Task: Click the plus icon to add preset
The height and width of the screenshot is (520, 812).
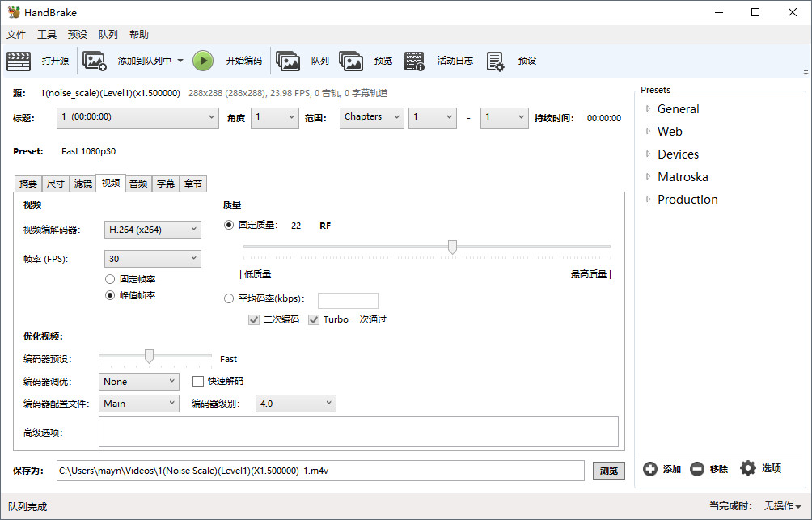Action: (x=650, y=469)
